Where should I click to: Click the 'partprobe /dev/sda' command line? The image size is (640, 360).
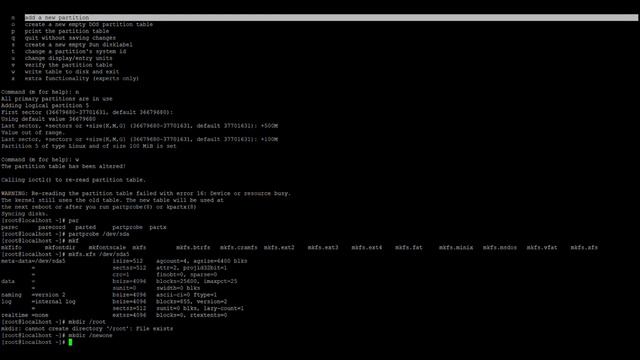[65, 234]
